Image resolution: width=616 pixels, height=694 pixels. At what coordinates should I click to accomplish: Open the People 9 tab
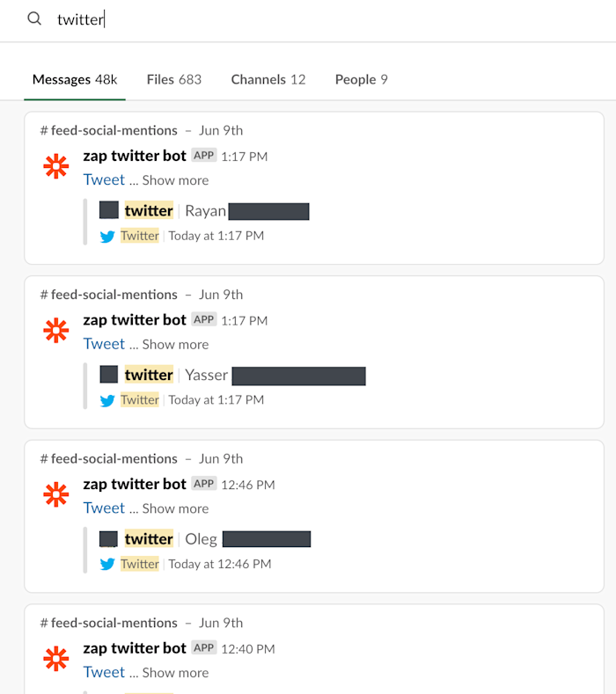pos(362,80)
